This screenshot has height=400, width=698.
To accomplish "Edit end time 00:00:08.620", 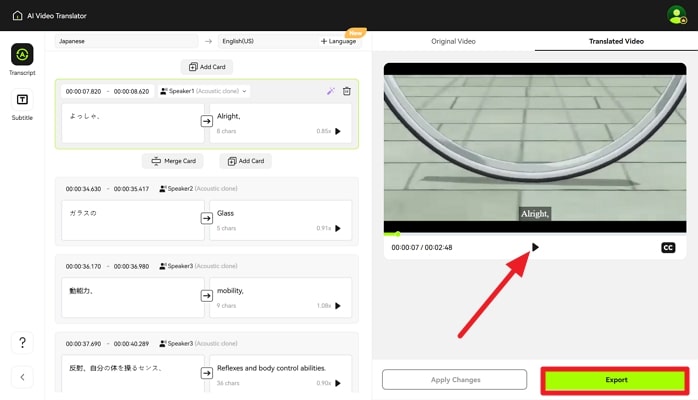I will (x=131, y=91).
